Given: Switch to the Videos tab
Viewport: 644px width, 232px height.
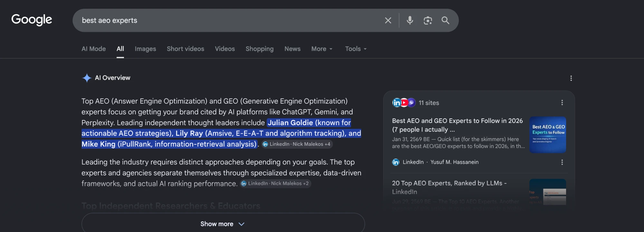Looking at the screenshot, I should pos(225,49).
